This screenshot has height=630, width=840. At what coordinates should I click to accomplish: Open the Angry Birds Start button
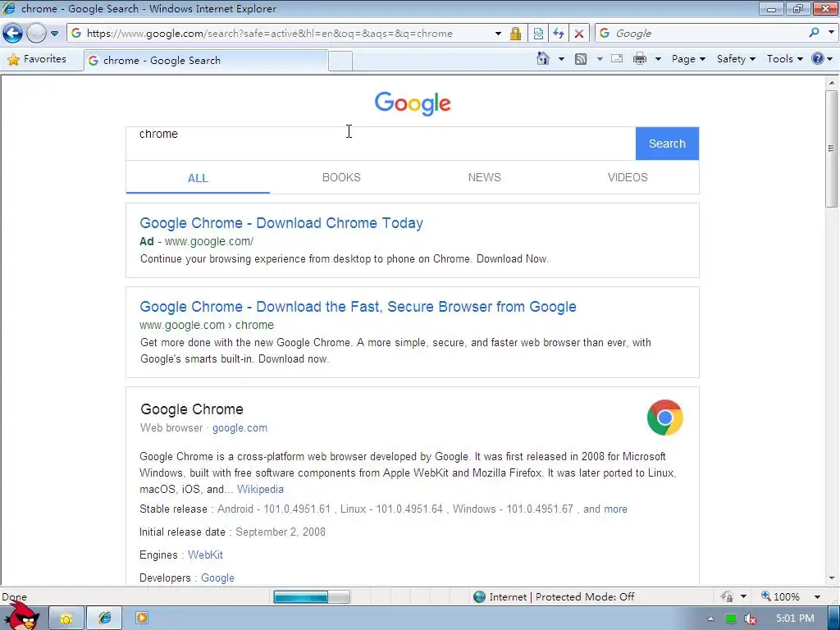tap(21, 617)
